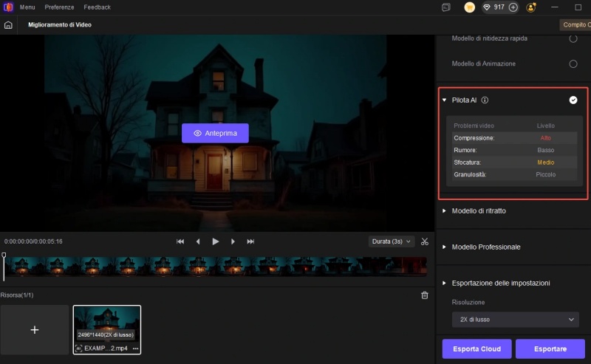Image resolution: width=591 pixels, height=364 pixels.
Task: Expand Modello di ritratto
Action: click(x=445, y=210)
